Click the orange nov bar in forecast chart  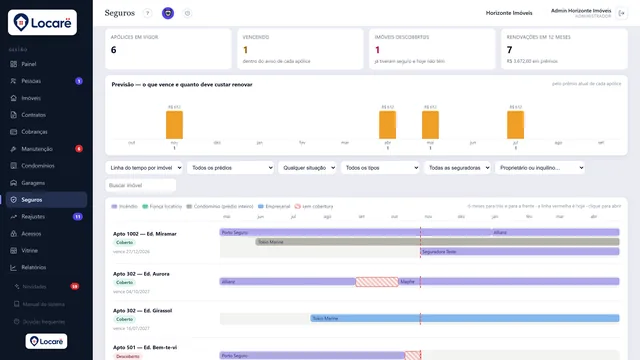174,125
